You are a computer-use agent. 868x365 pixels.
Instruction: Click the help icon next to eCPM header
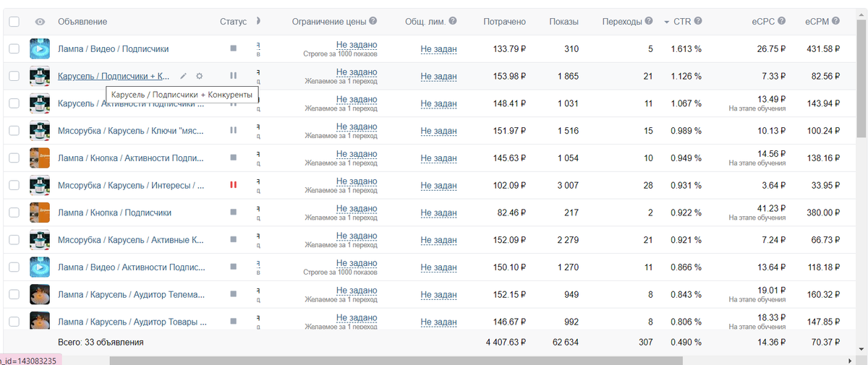pyautogui.click(x=835, y=21)
